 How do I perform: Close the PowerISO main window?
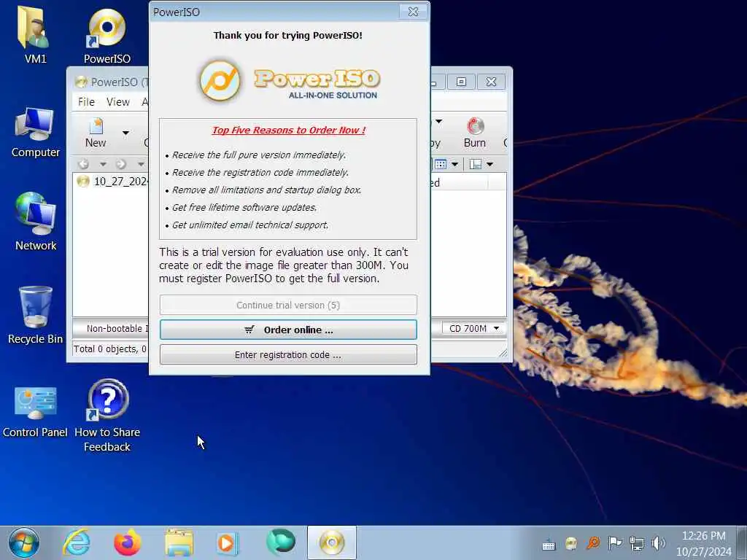pyautogui.click(x=491, y=82)
